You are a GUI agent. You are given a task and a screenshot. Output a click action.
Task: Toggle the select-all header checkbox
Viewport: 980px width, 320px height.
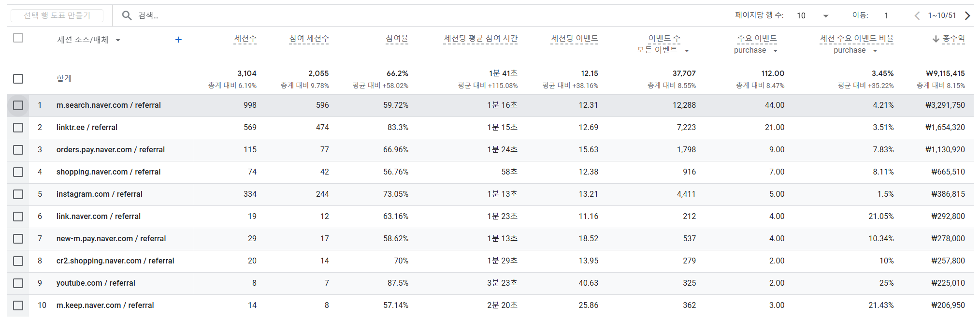coord(18,38)
